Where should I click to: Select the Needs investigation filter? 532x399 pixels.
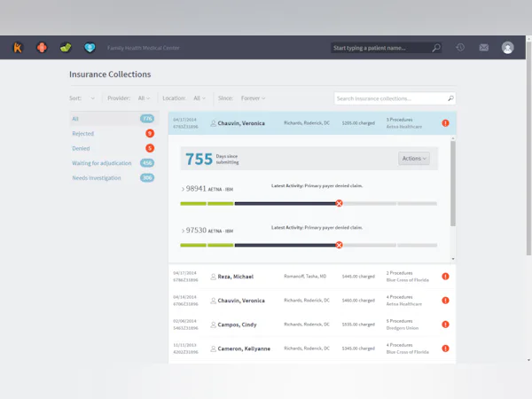click(113, 178)
